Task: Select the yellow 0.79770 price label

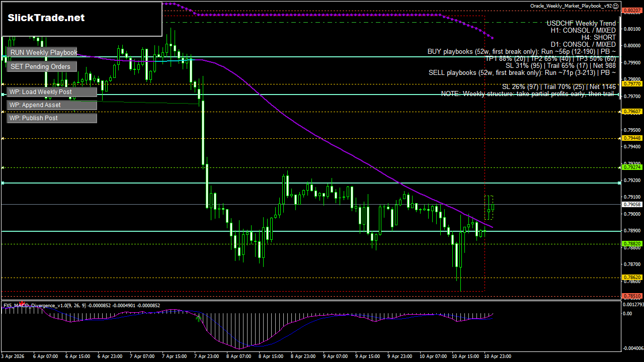Action: pyautogui.click(x=632, y=84)
